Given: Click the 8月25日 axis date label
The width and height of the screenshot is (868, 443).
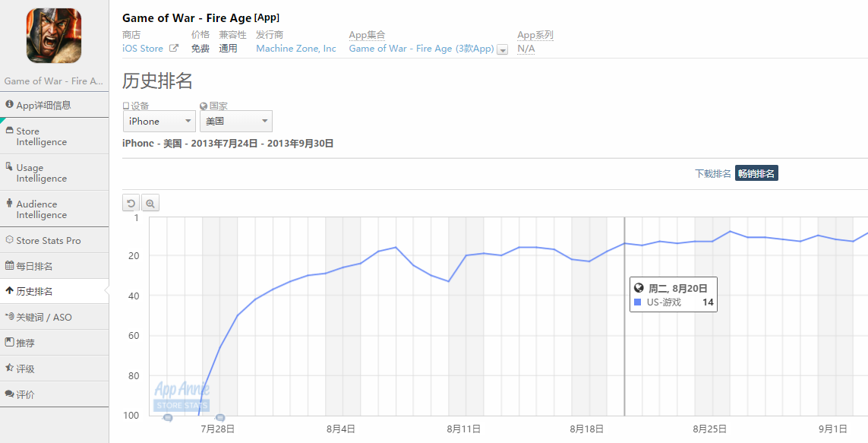Looking at the screenshot, I should coord(710,429).
